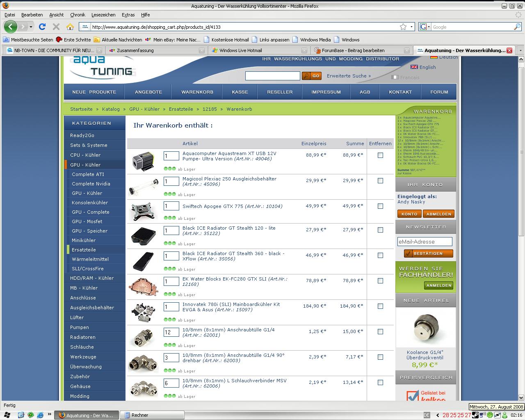Open Erweiterte Suche link
525x420 pixels.
349,76
